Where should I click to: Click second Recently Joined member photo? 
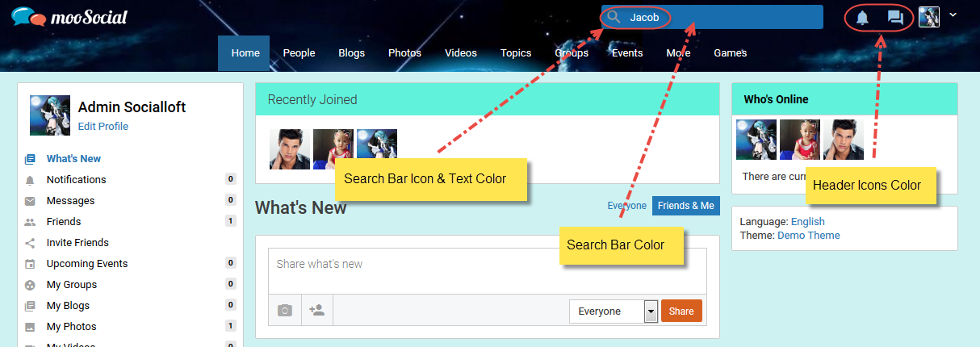333,149
